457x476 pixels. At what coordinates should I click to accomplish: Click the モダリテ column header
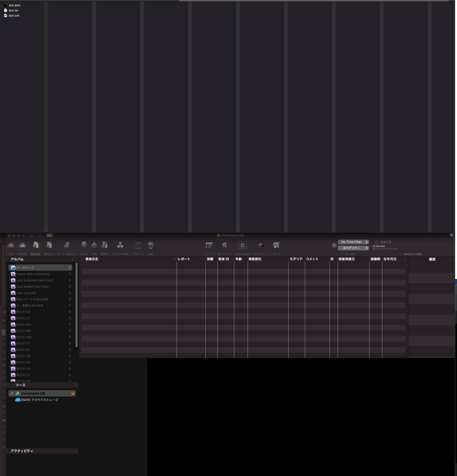[x=297, y=259]
